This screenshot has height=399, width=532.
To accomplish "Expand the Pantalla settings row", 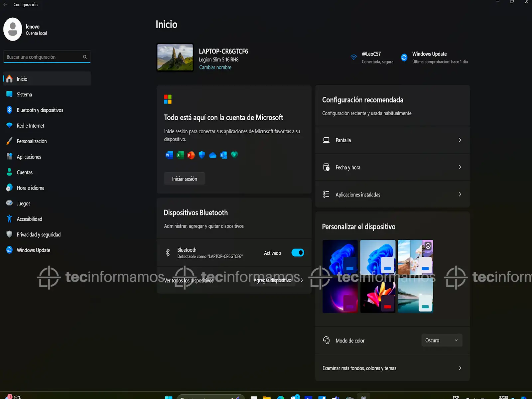I will pyautogui.click(x=392, y=140).
